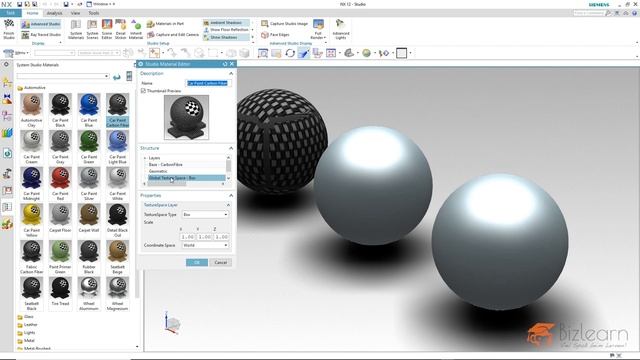Open Materials in Part
The image size is (640, 360).
[165, 24]
